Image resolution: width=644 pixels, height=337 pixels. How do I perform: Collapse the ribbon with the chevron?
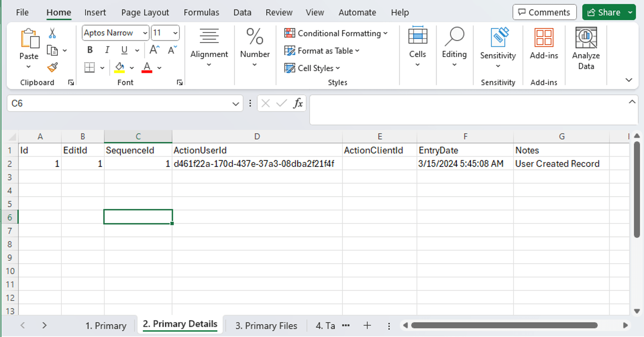click(629, 80)
